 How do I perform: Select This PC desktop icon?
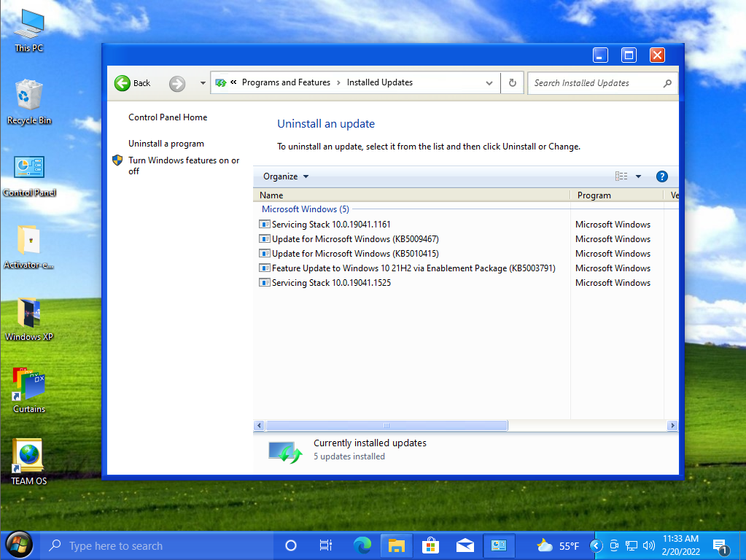[x=28, y=31]
